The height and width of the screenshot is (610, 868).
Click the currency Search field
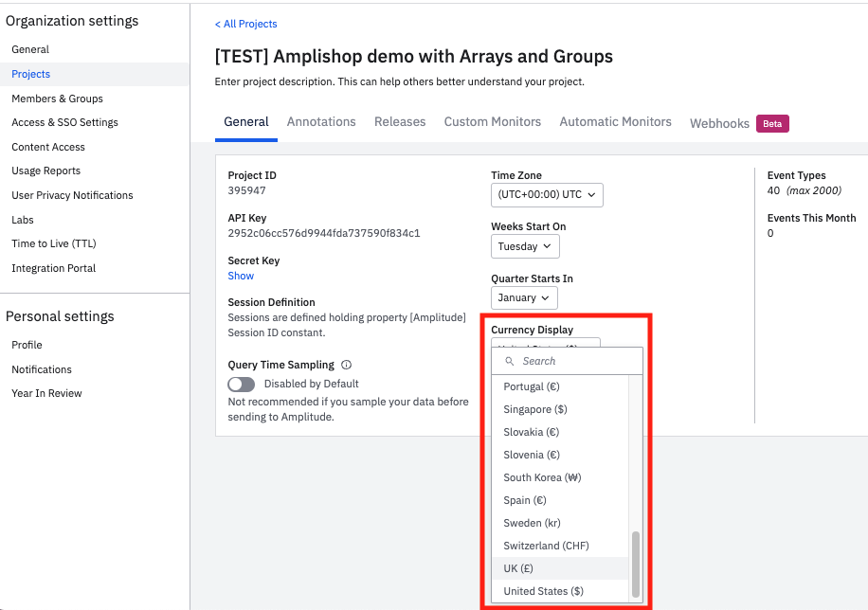coord(567,361)
